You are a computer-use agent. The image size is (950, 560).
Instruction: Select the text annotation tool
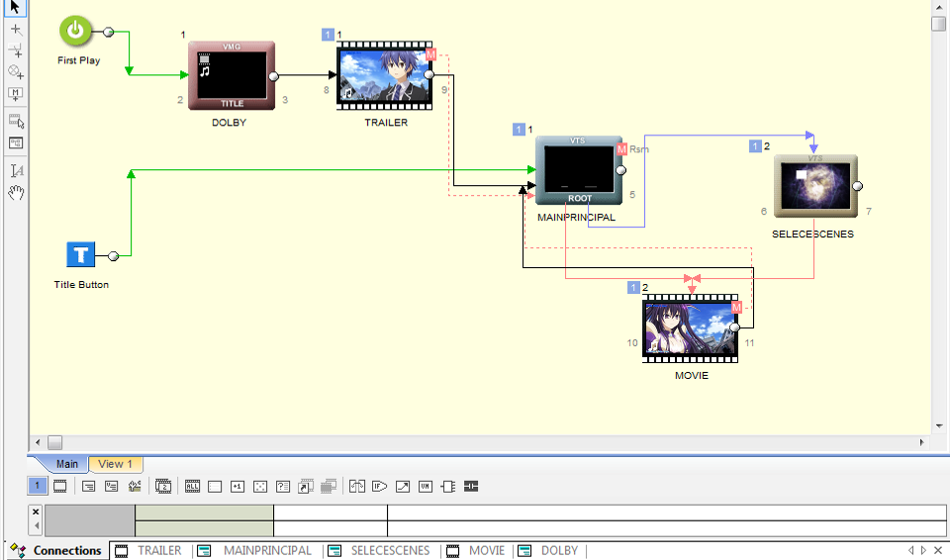(x=17, y=170)
